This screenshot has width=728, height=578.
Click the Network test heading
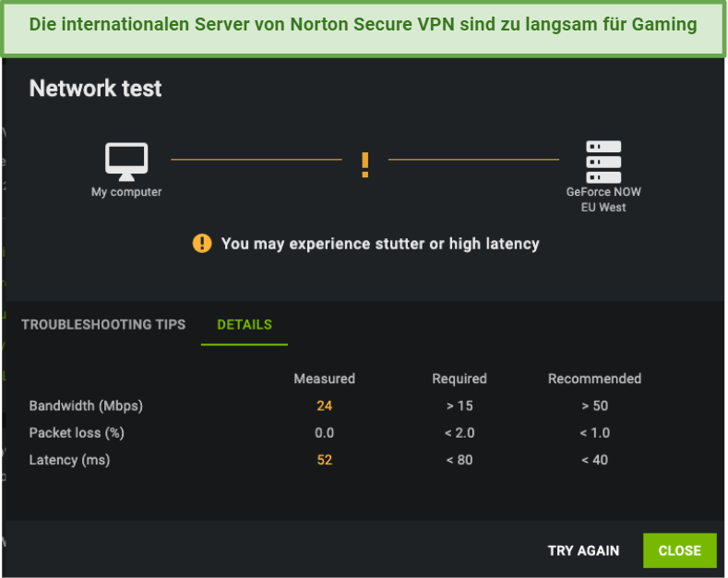click(x=95, y=88)
